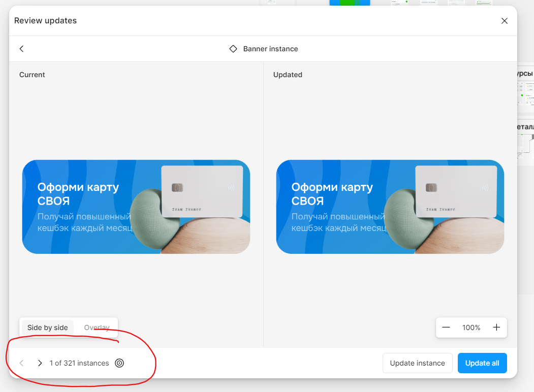Click the Update instance button
This screenshot has height=392, width=534.
pos(418,363)
